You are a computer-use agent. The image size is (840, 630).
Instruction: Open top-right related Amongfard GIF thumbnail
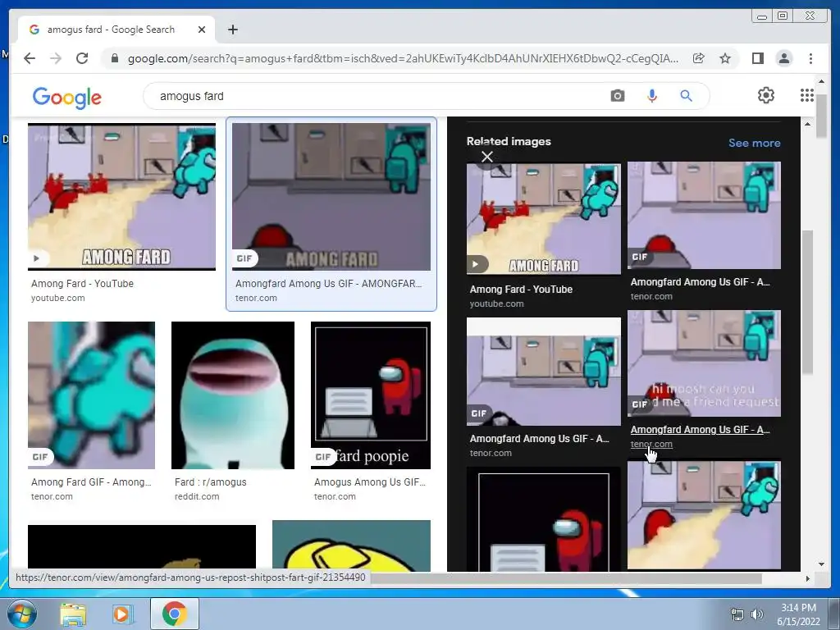[x=704, y=216]
